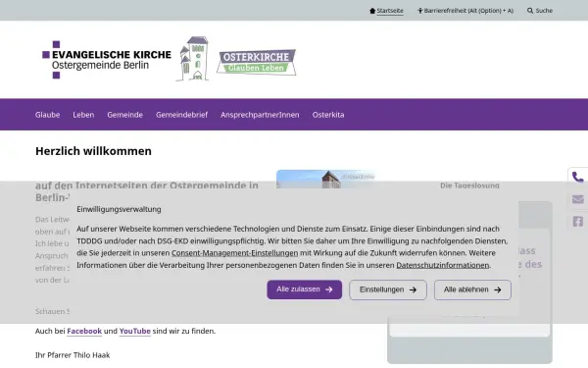The image size is (588, 368).
Task: Open the Gemeindebrief menu
Action: 181,115
